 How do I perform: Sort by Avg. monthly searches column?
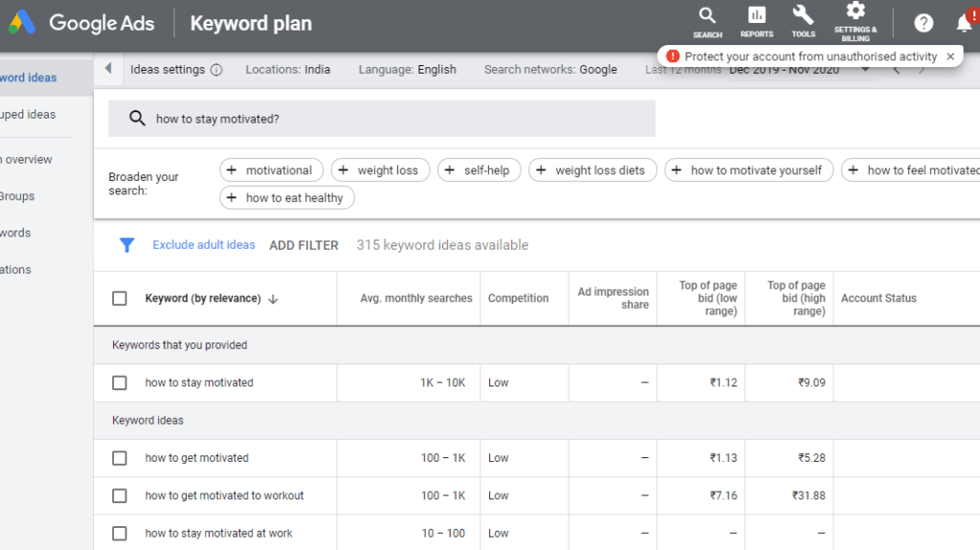tap(415, 298)
